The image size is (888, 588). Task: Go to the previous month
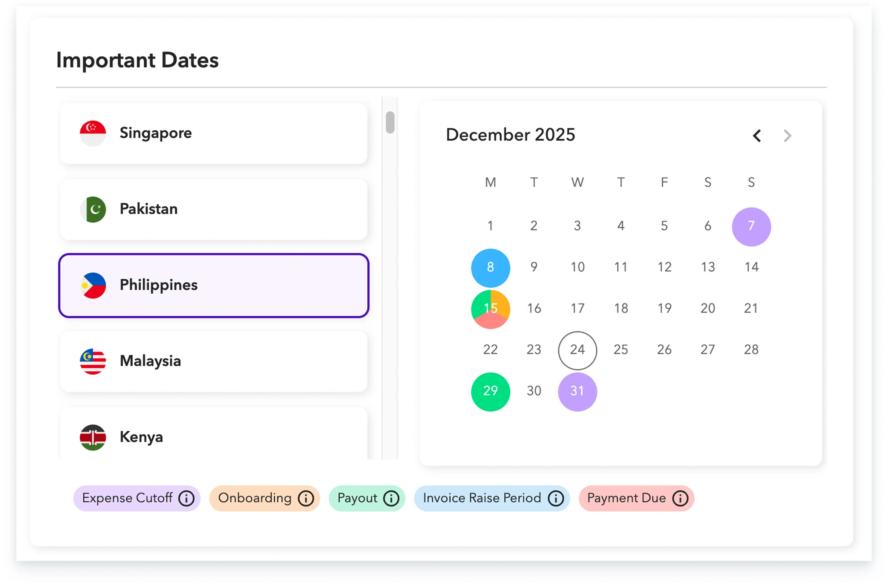757,136
